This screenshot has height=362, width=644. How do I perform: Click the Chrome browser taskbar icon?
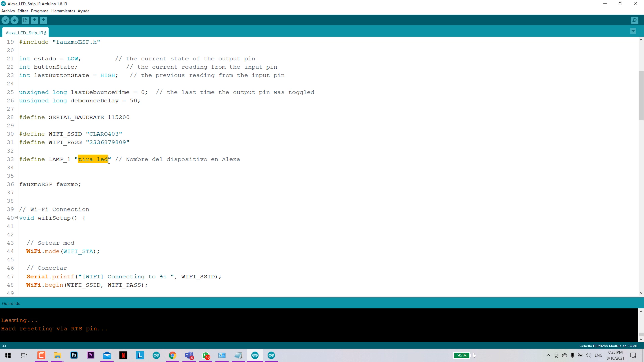pyautogui.click(x=173, y=355)
